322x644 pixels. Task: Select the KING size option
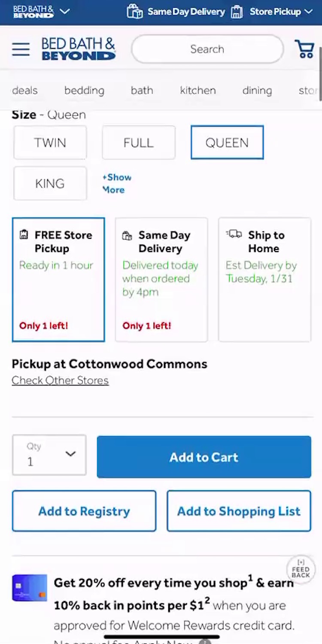tap(50, 184)
